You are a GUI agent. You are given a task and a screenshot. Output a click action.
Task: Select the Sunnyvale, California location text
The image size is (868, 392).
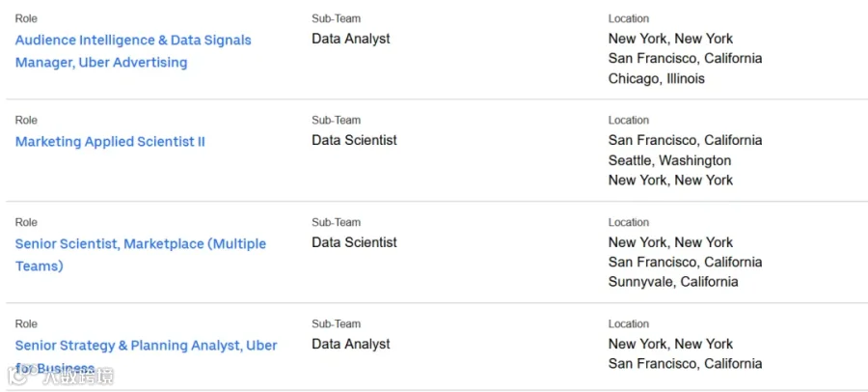(x=673, y=282)
